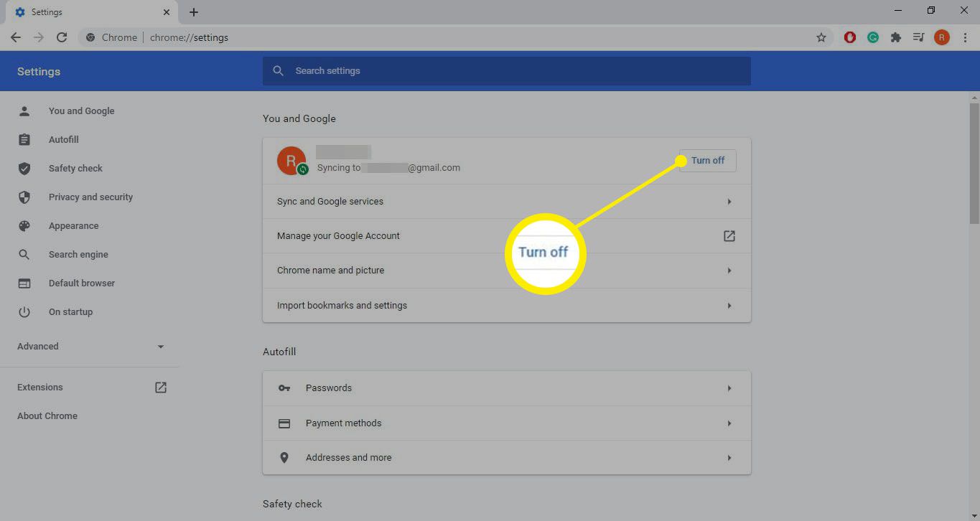Focus the Search settings field
Viewport: 980px width, 521px height.
(507, 71)
